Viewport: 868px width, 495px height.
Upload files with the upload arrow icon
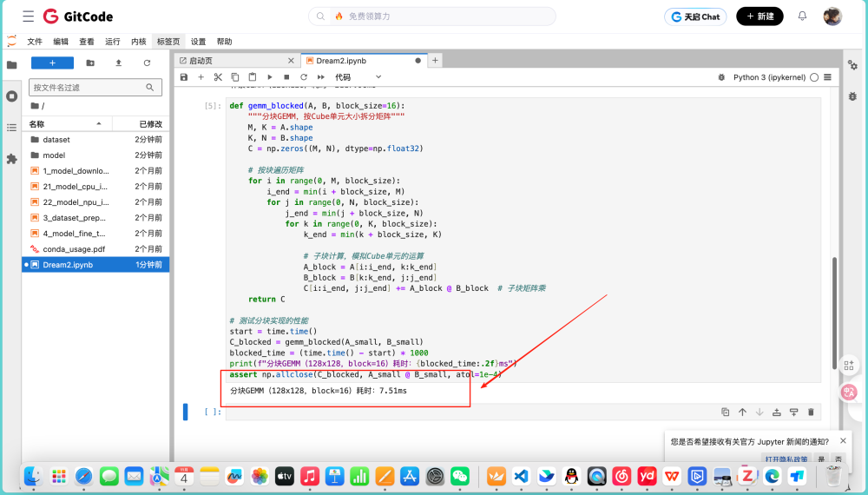point(118,63)
